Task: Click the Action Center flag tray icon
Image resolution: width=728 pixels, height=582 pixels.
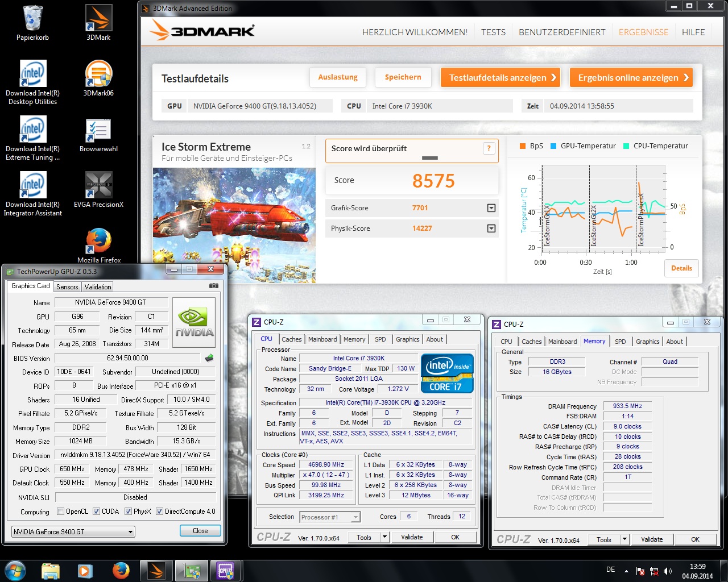Action: coord(640,571)
